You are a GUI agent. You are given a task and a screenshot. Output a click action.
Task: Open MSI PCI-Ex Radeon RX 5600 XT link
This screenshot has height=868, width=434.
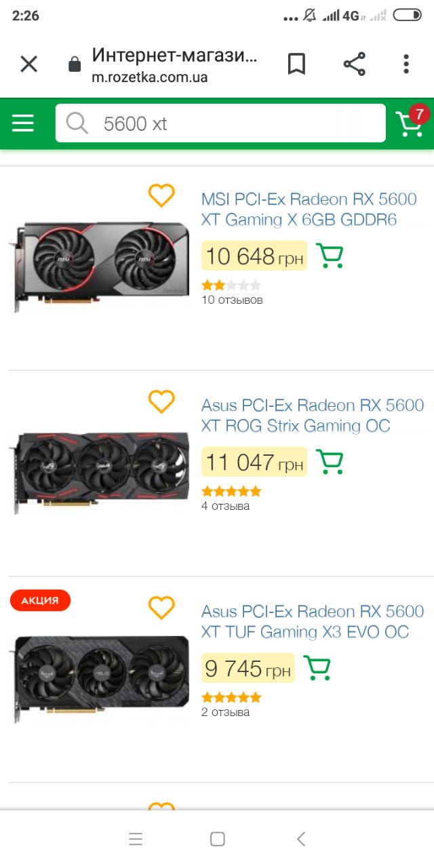[309, 210]
